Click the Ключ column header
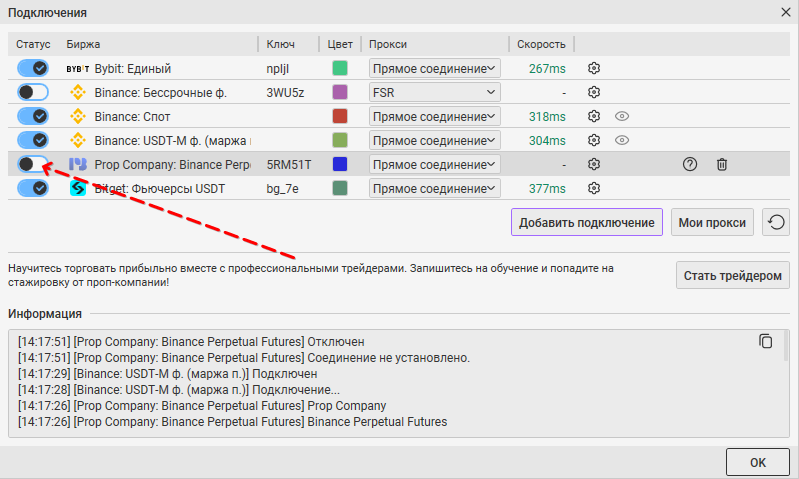Image resolution: width=799 pixels, height=479 pixels. (280, 44)
